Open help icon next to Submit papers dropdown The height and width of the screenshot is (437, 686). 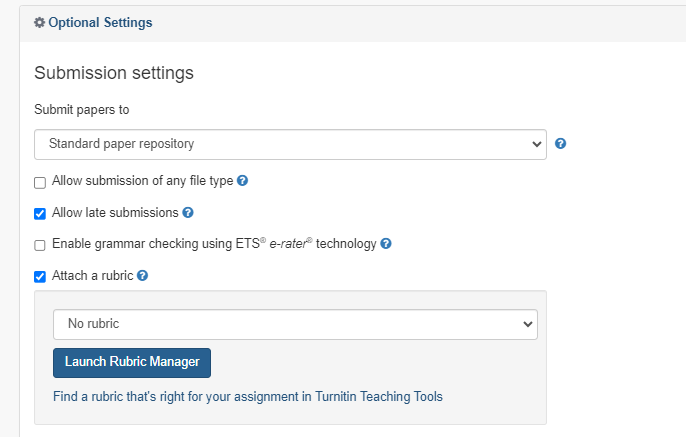click(561, 144)
